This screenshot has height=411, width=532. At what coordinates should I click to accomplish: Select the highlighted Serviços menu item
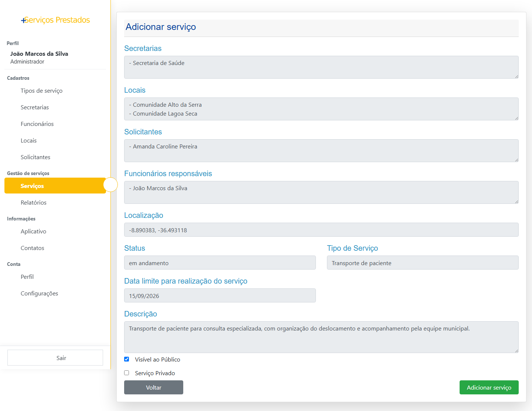55,186
